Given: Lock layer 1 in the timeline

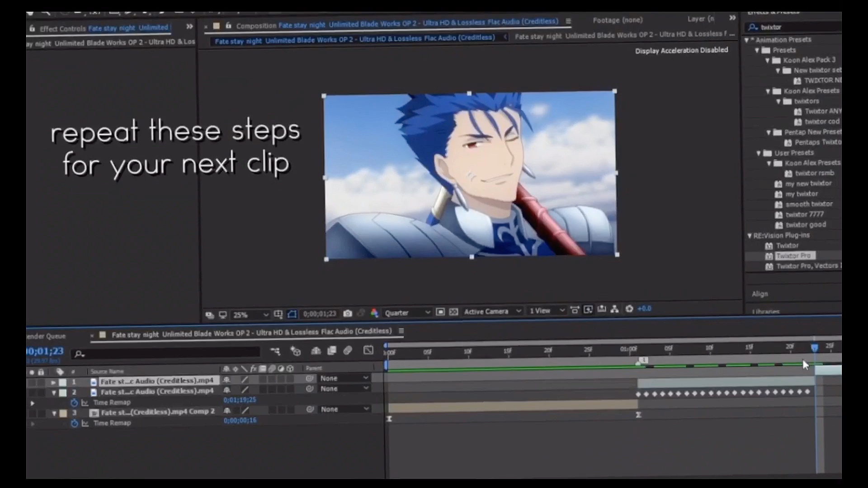Looking at the screenshot, I should (x=42, y=381).
